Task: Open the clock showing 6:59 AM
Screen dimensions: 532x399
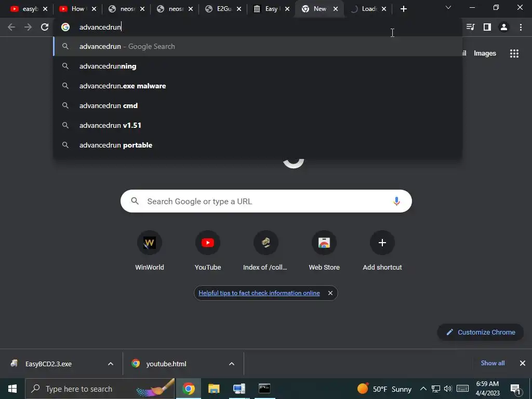Action: pos(487,389)
